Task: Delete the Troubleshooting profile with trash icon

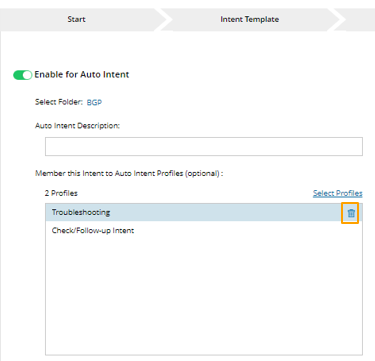Action: coord(351,213)
